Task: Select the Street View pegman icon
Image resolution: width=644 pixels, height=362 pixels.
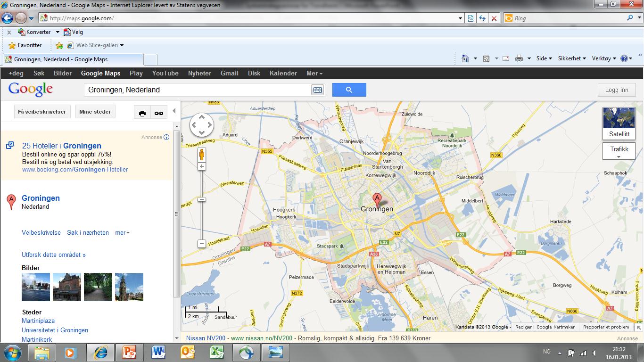Action: [202, 155]
